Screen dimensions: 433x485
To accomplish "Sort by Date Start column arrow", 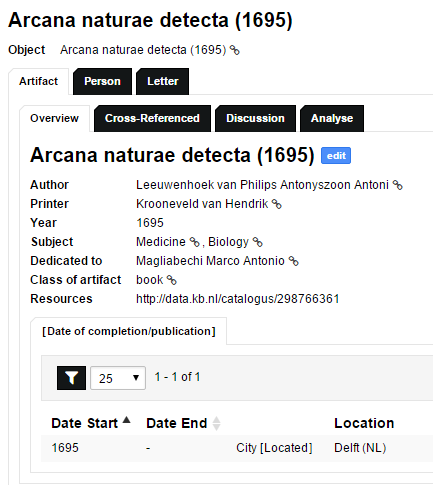I will click(126, 420).
